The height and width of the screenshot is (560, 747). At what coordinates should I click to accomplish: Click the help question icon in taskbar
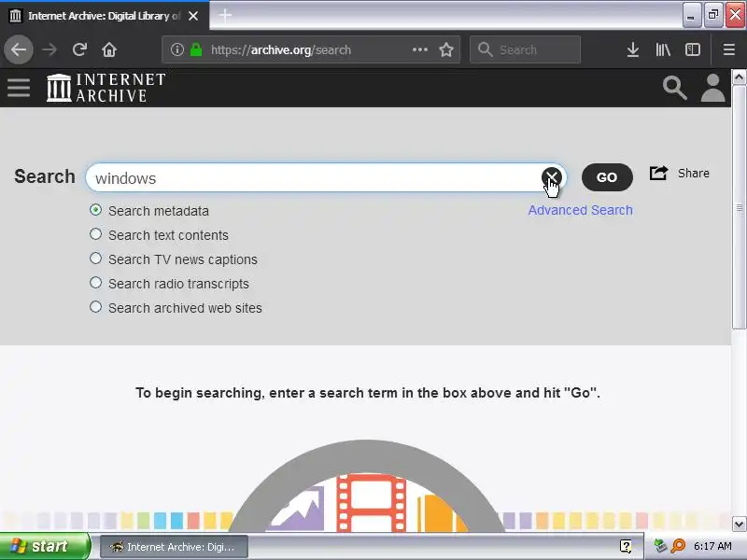click(626, 546)
